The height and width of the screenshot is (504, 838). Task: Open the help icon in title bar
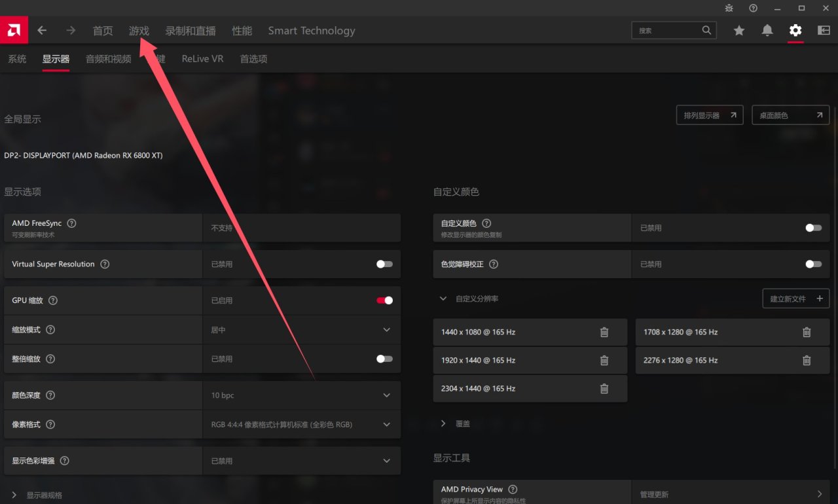click(754, 8)
